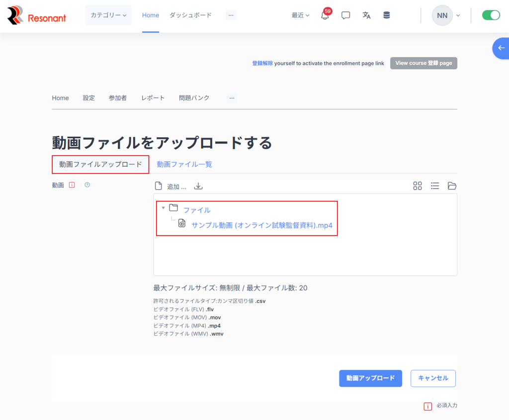Switch file picker to folder tree view
Screen dimensions: 509x420
coord(452,186)
